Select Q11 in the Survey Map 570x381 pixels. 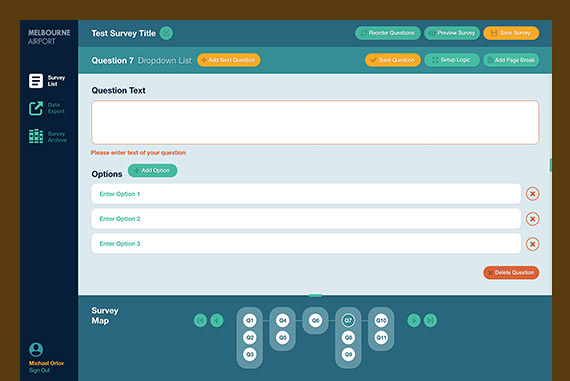(x=381, y=337)
